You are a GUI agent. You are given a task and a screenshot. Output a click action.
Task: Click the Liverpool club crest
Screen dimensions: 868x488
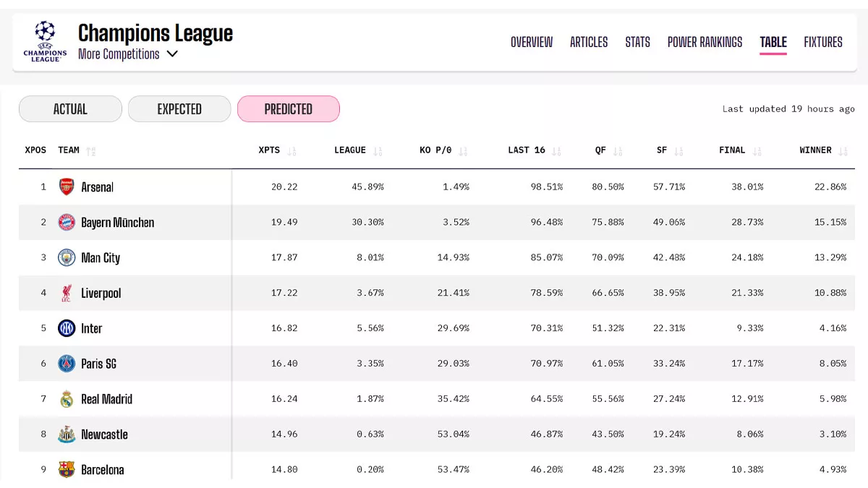[67, 293]
